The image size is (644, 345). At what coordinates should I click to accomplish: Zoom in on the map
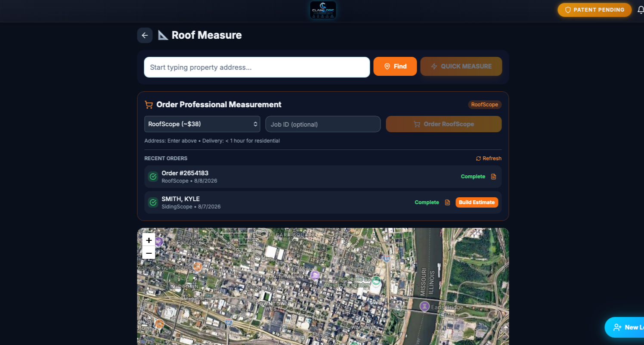point(149,240)
